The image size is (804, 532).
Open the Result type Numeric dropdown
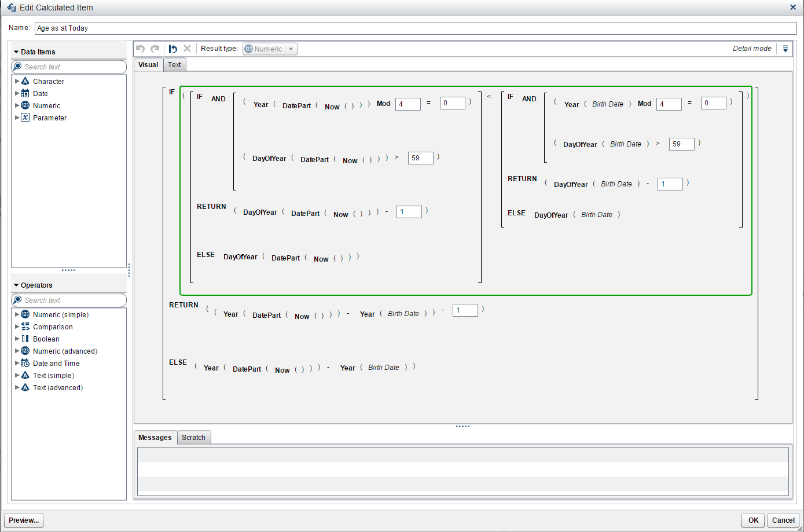(x=270, y=49)
